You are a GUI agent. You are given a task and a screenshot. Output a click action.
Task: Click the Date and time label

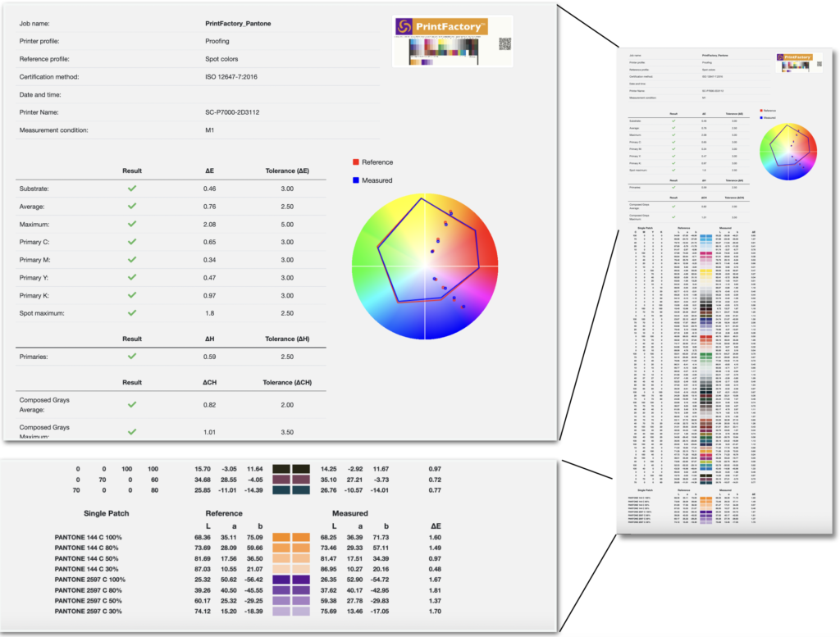(40, 95)
